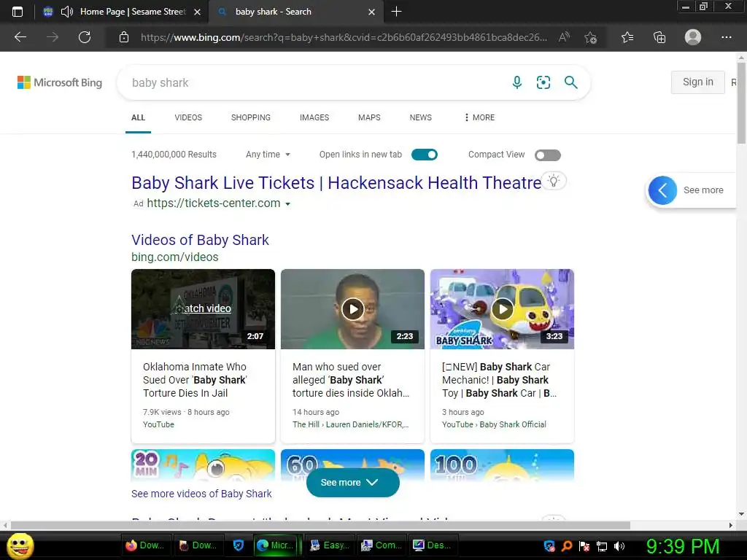This screenshot has height=560, width=747.
Task: Switch to Firefox Dow... taskbar item
Action: (145, 545)
